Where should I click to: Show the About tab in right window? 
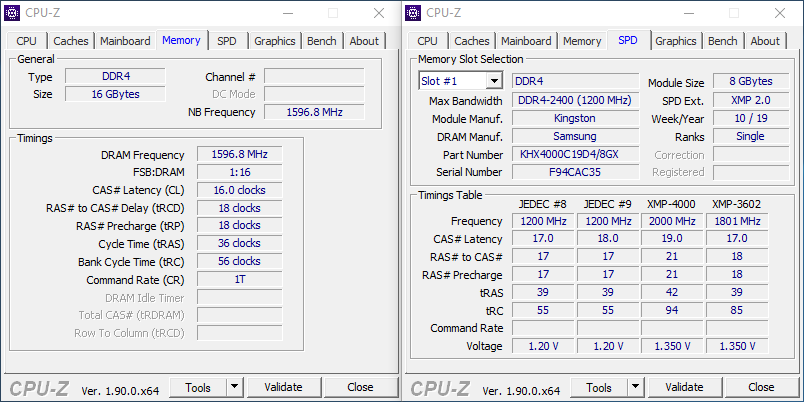[x=765, y=41]
